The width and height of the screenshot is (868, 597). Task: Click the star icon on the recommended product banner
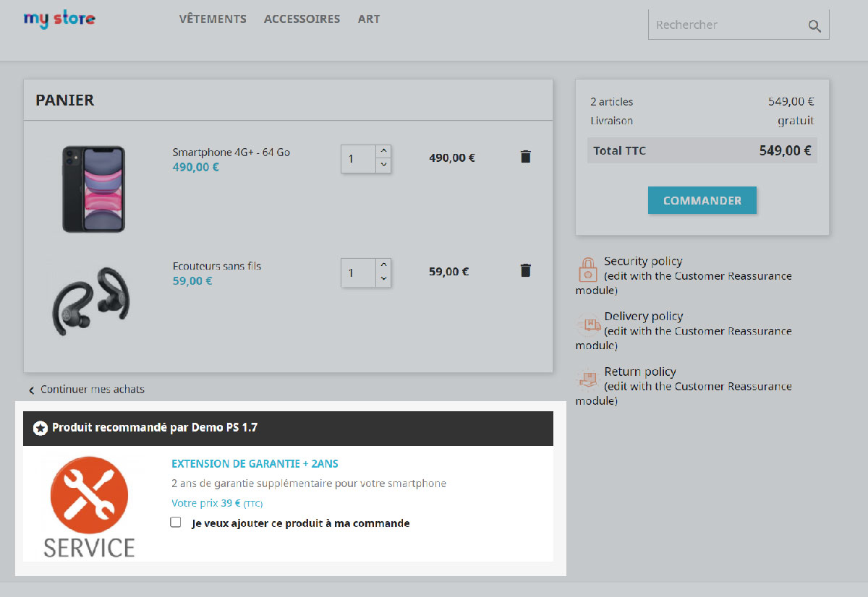pyautogui.click(x=41, y=428)
